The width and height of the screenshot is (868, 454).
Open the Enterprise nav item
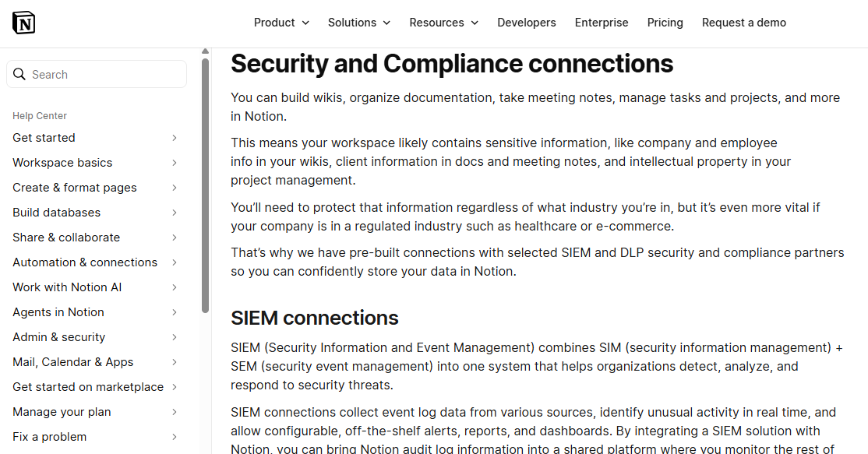click(602, 23)
